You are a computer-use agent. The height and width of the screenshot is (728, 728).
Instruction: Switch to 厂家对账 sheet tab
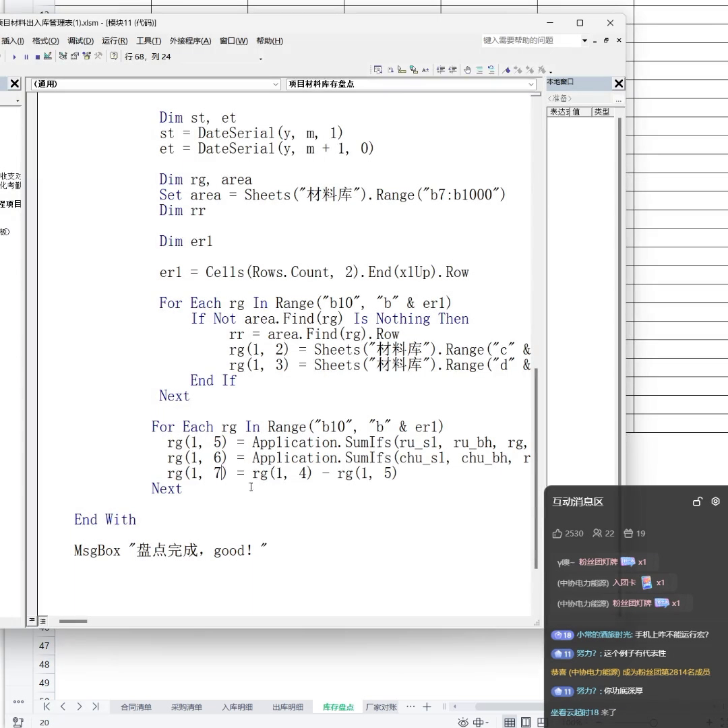tap(381, 706)
